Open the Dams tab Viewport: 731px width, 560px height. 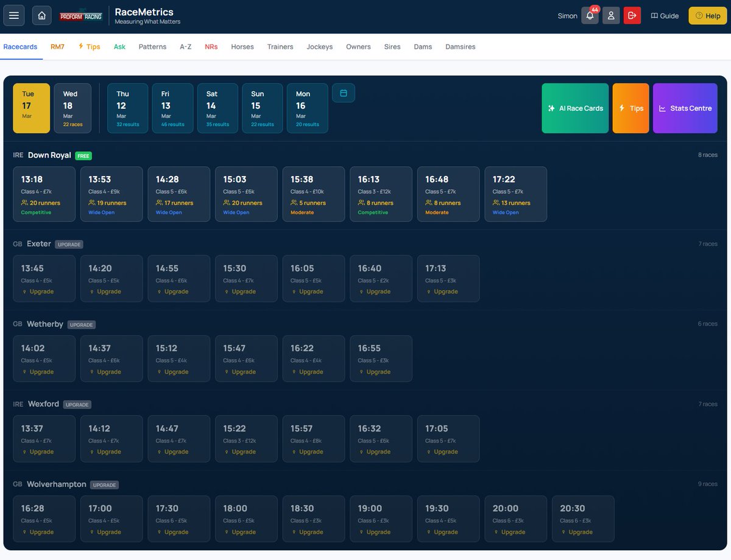[423, 47]
